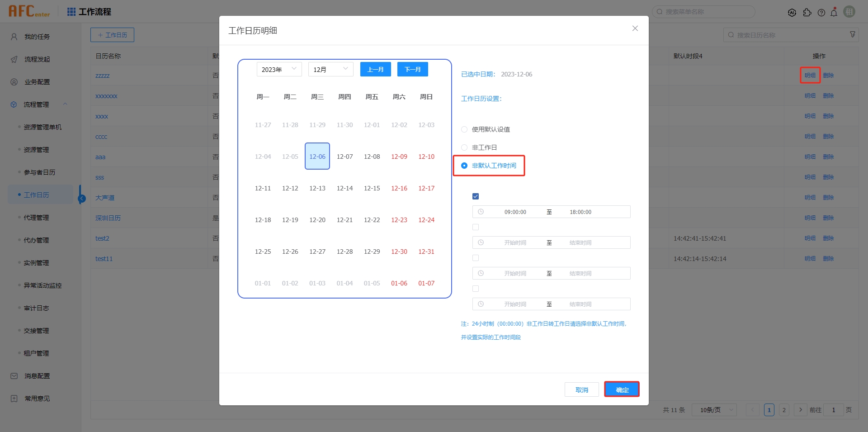Select 12-14 in the calendar
Image resolution: width=868 pixels, height=432 pixels.
pyautogui.click(x=344, y=188)
